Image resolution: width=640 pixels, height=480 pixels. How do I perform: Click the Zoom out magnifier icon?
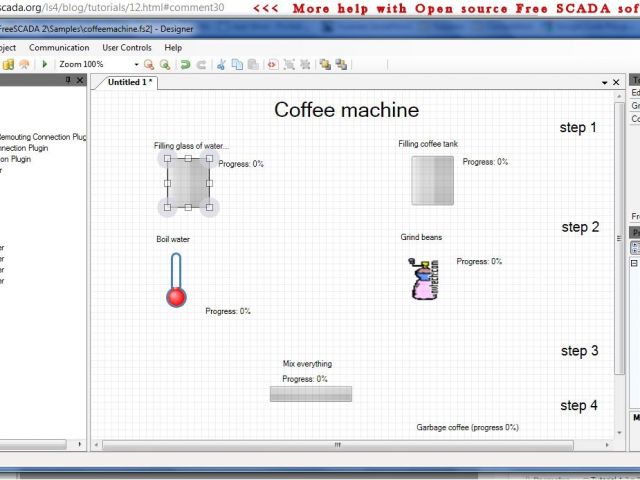(149, 64)
